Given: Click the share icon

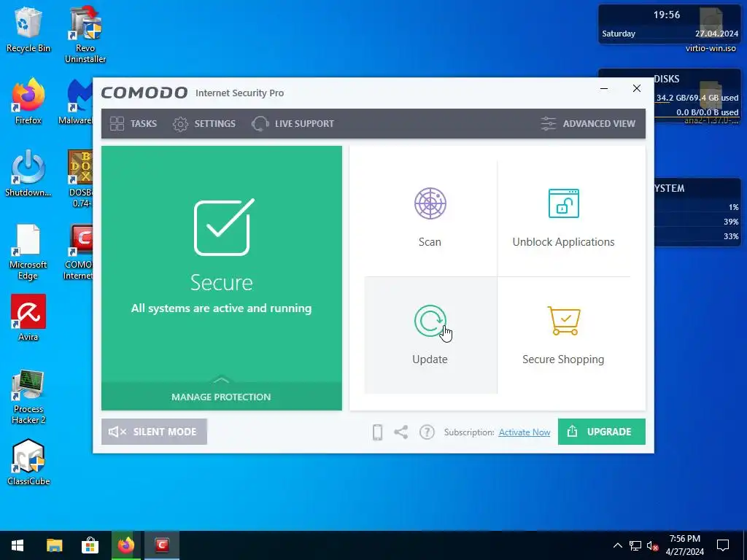Looking at the screenshot, I should (401, 432).
